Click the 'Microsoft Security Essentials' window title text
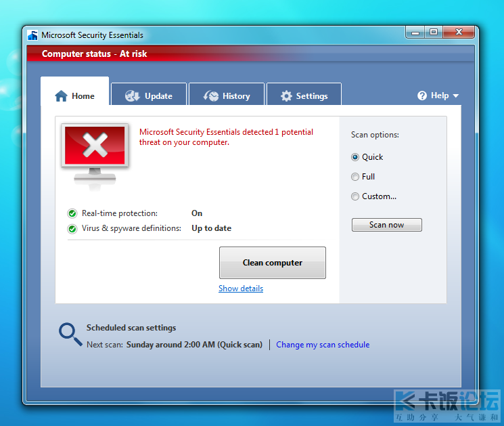 click(x=92, y=35)
